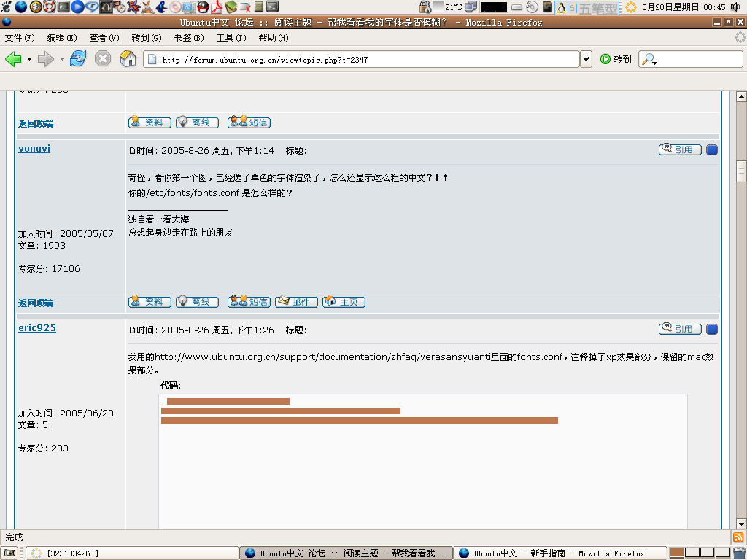The image size is (747, 560).
Task: Switch to the [323103426] taskbar window
Action: click(132, 553)
